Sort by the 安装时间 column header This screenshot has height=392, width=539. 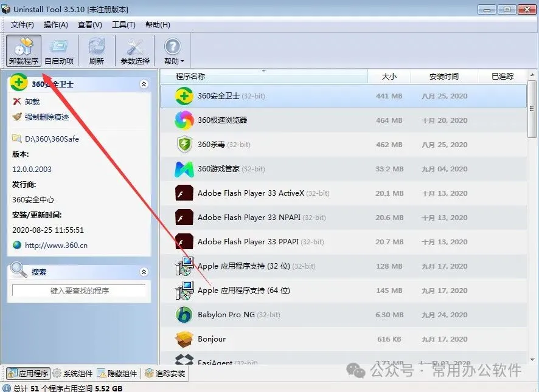point(444,76)
